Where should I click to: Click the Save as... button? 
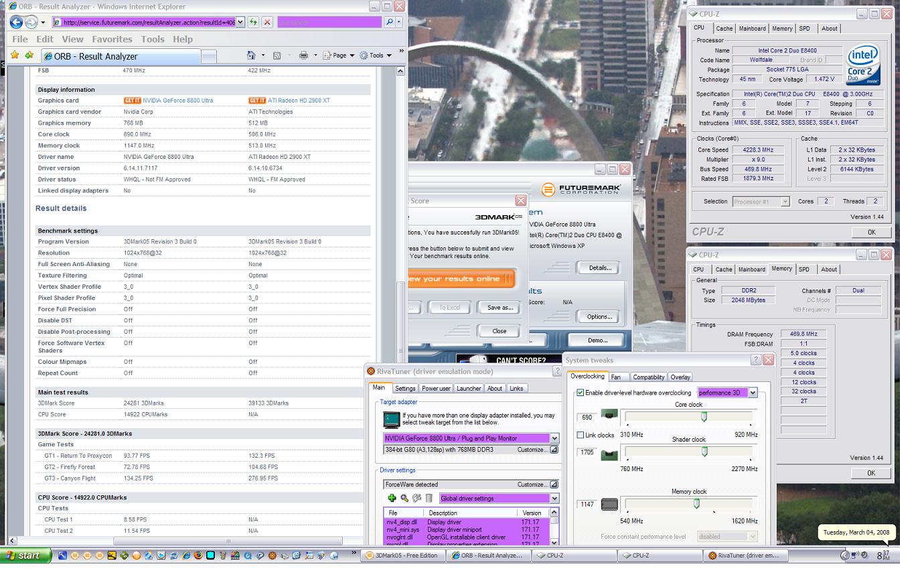pyautogui.click(x=499, y=308)
